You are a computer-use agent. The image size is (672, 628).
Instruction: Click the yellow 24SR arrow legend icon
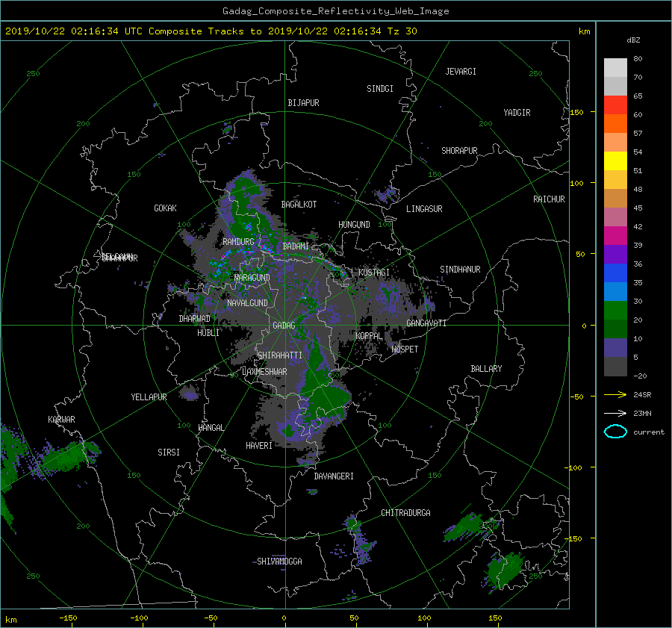[x=615, y=395]
